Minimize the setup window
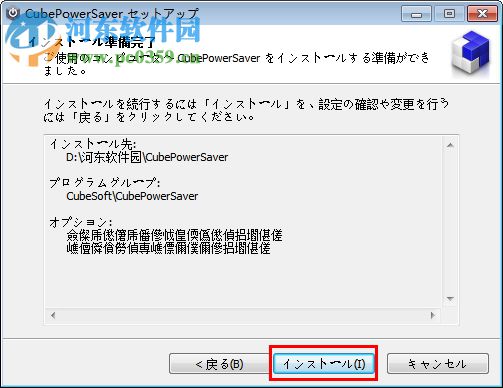Viewport: 503px width, 388px height. point(416,14)
